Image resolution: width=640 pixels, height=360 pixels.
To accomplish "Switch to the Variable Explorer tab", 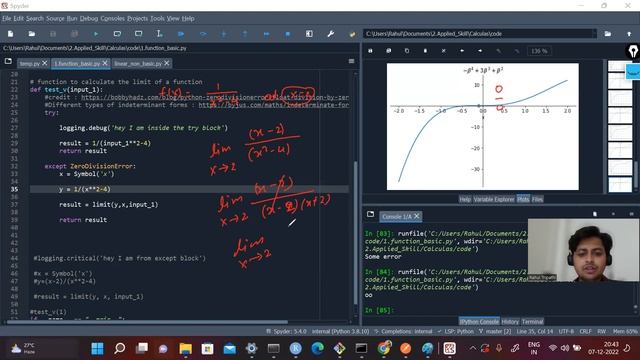I will pos(493,199).
